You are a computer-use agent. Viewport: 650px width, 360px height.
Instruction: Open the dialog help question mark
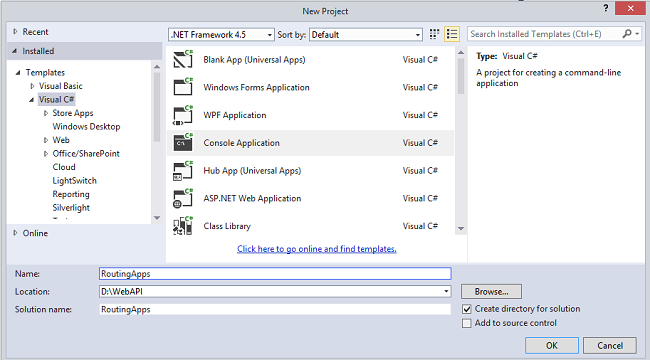tap(606, 8)
